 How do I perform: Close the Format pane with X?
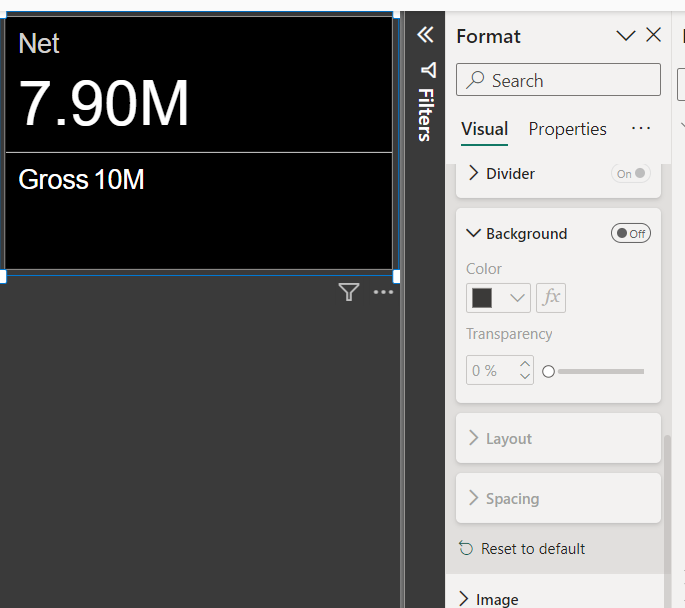654,35
